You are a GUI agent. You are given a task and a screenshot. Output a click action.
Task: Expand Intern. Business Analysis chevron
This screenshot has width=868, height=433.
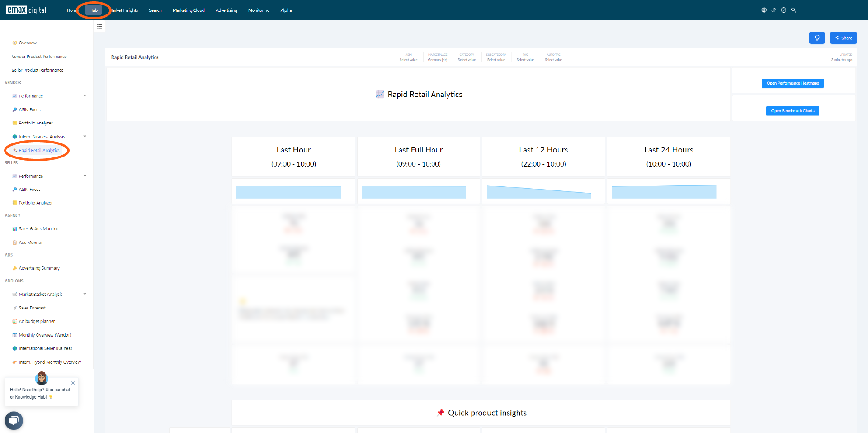point(85,137)
